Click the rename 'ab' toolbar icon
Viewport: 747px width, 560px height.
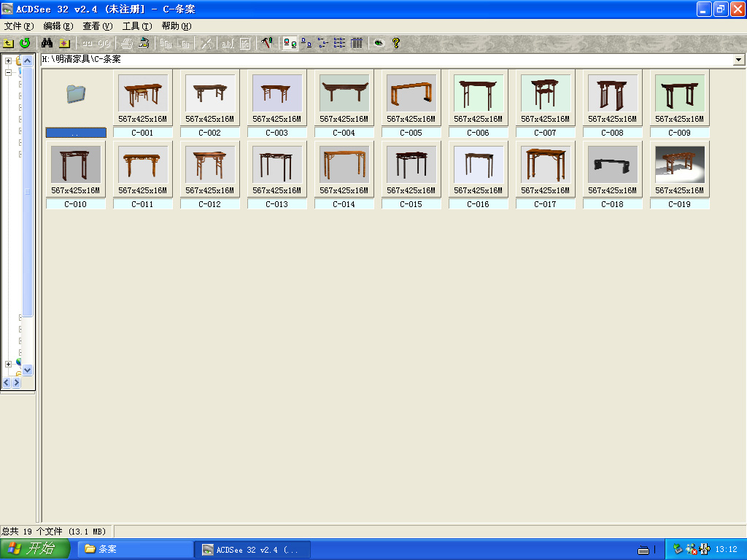tap(228, 43)
